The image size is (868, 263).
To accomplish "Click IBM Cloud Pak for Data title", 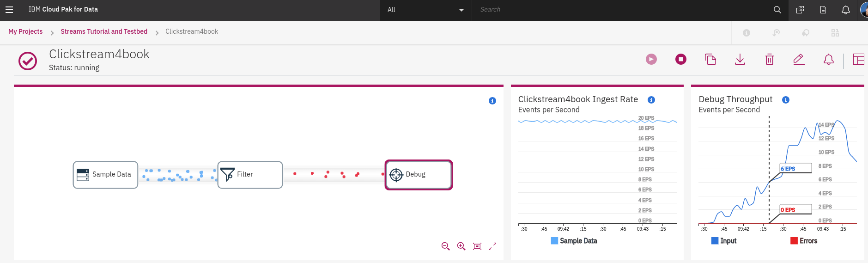I will [x=63, y=9].
